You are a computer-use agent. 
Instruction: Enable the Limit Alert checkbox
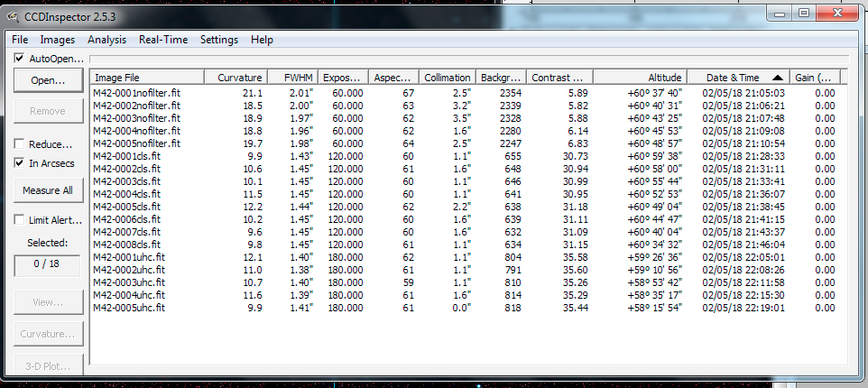tap(20, 220)
